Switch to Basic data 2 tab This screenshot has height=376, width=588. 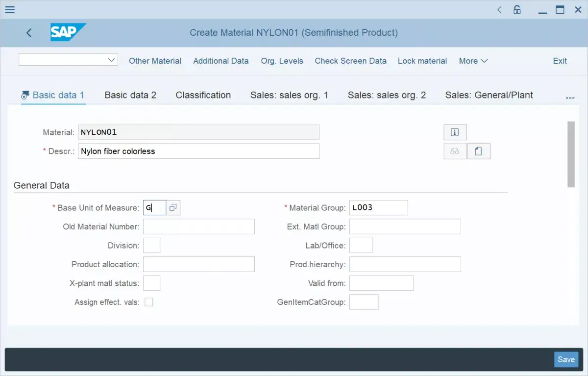pyautogui.click(x=130, y=95)
